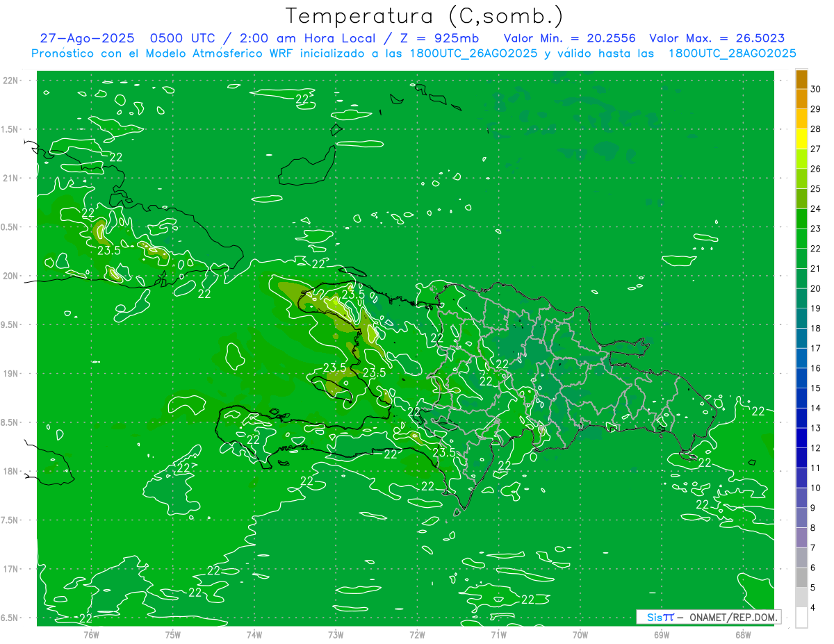Click the green legend band between 22 and 23
The height and width of the screenshot is (644, 834).
tap(801, 239)
